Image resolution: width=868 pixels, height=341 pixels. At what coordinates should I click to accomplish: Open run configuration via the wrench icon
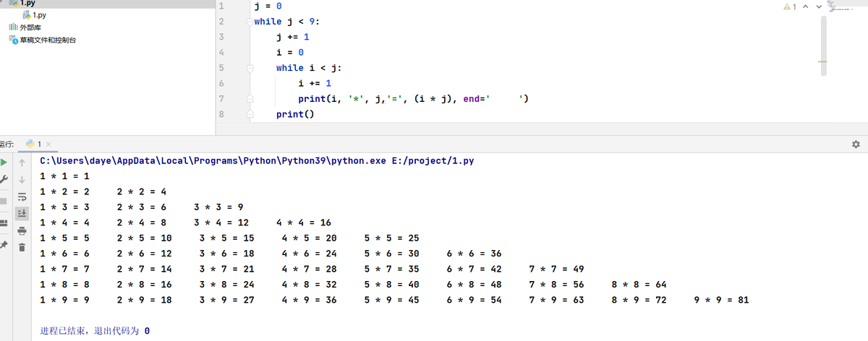[4, 179]
